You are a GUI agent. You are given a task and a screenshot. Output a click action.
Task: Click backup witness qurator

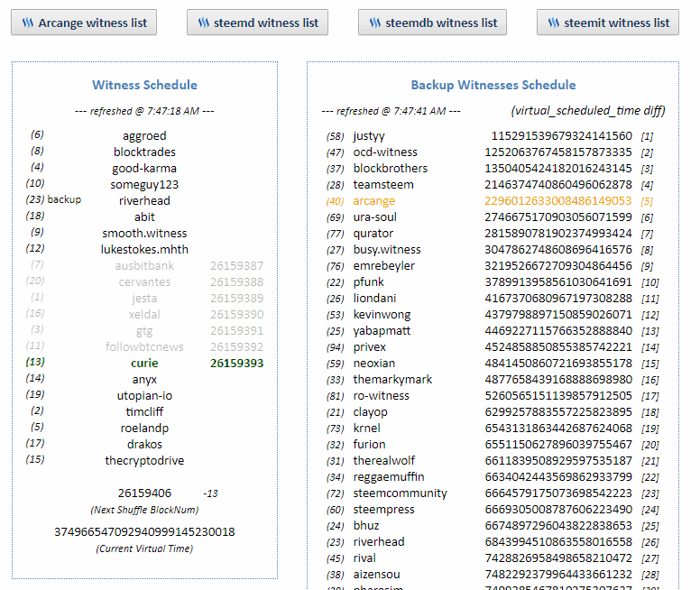pos(373,234)
